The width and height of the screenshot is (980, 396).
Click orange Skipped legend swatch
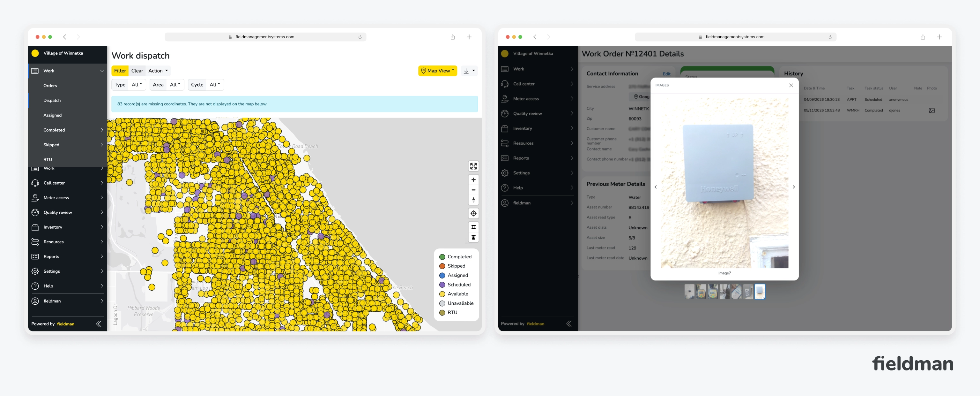[x=442, y=266]
